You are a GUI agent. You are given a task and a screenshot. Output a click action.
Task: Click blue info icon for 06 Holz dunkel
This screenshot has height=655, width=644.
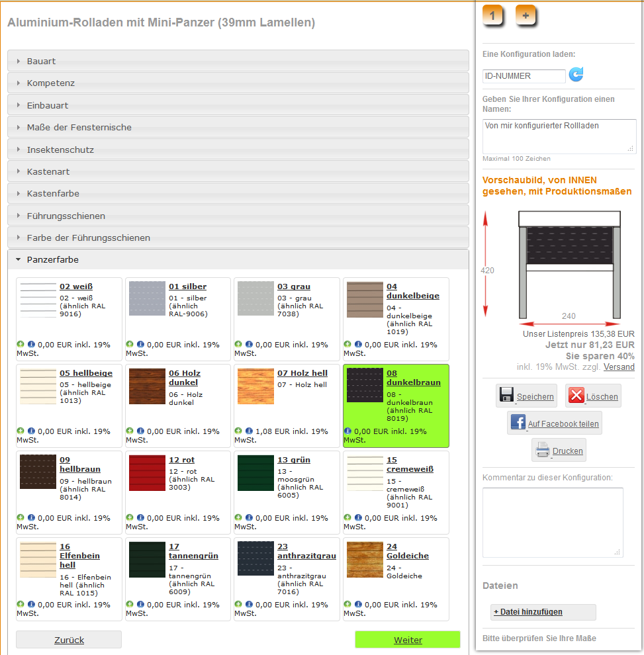(x=140, y=431)
